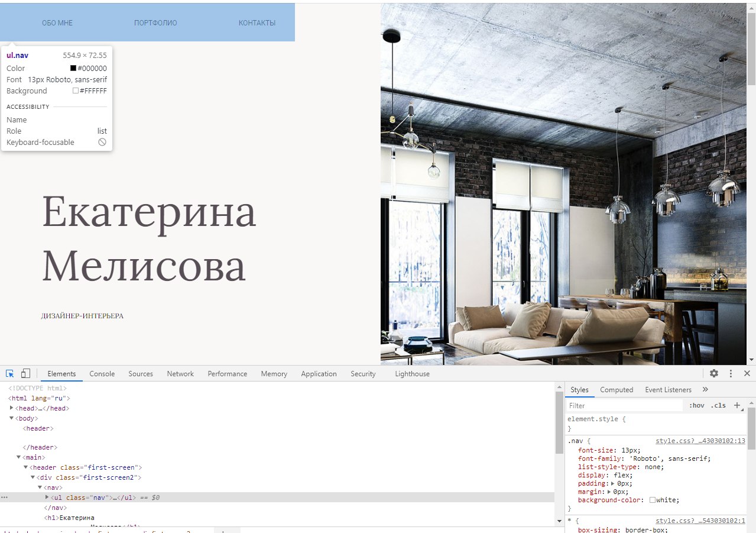The image size is (756, 533).
Task: Open white background-color swatch in Styles
Action: coord(652,500)
